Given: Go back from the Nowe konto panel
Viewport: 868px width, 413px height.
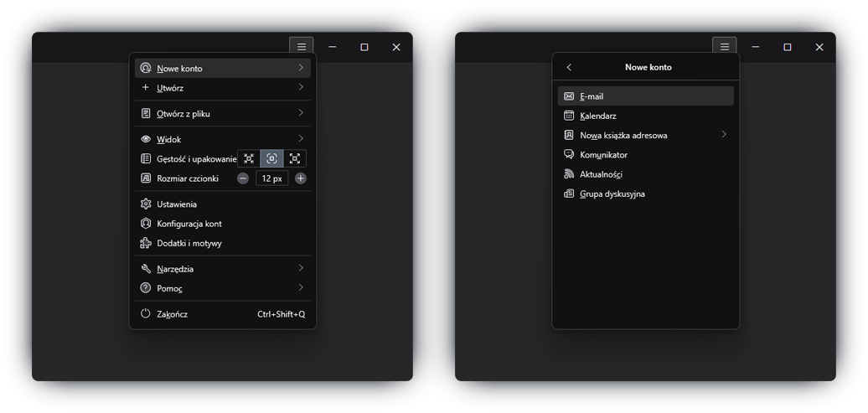Looking at the screenshot, I should pyautogui.click(x=569, y=67).
